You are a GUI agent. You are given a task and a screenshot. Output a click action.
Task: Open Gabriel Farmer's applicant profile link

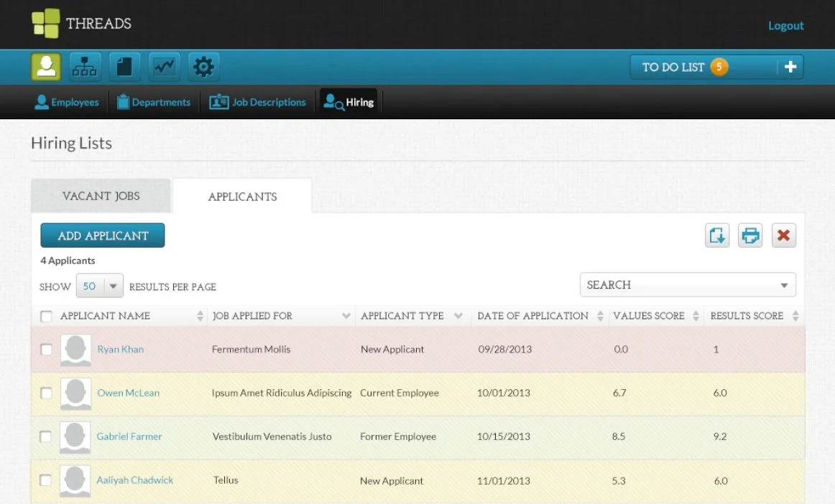click(129, 437)
